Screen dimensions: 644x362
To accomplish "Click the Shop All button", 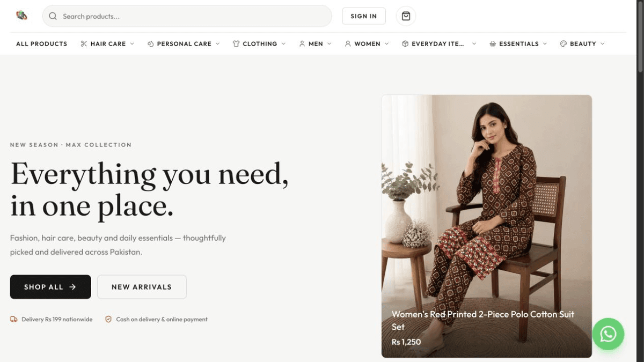I will [x=50, y=287].
